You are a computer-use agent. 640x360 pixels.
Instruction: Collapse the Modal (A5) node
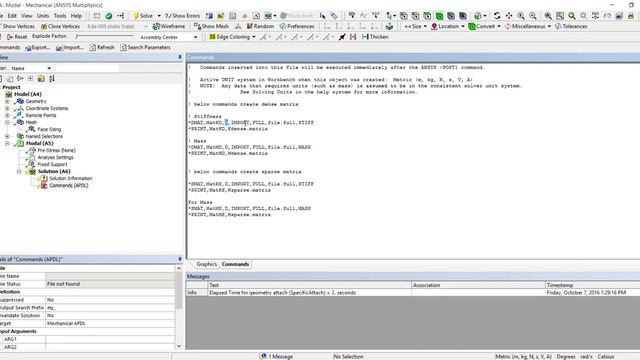7,143
